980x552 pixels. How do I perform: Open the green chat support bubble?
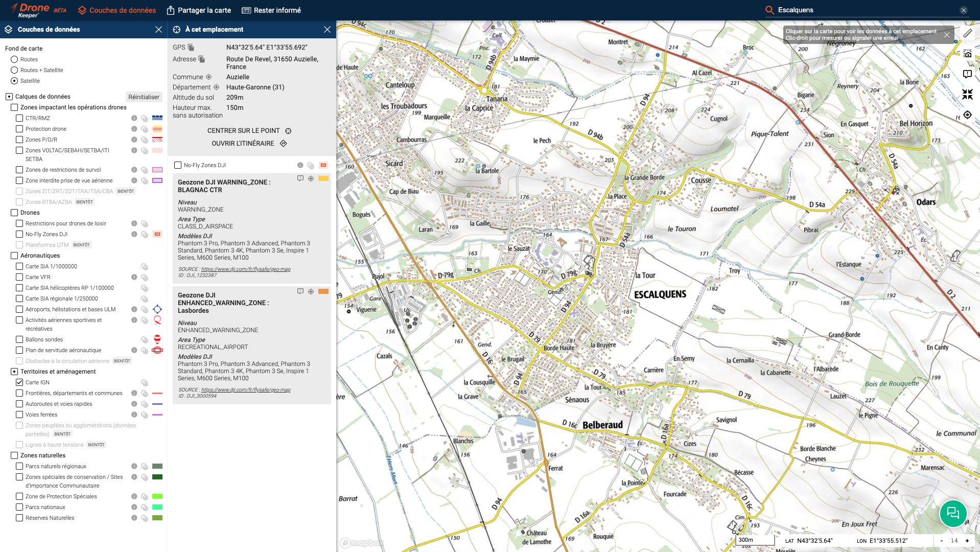[953, 513]
